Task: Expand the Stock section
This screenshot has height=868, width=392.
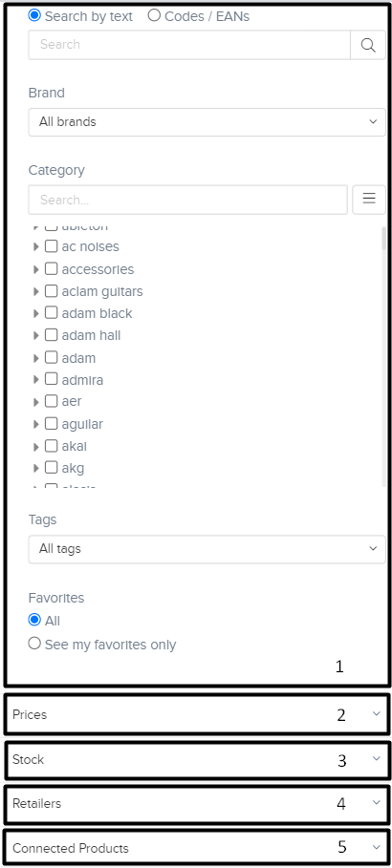Action: (x=197, y=759)
